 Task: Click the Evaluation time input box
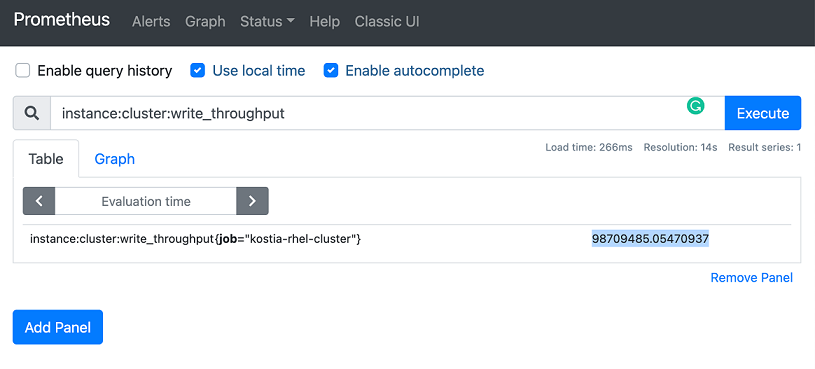(146, 201)
